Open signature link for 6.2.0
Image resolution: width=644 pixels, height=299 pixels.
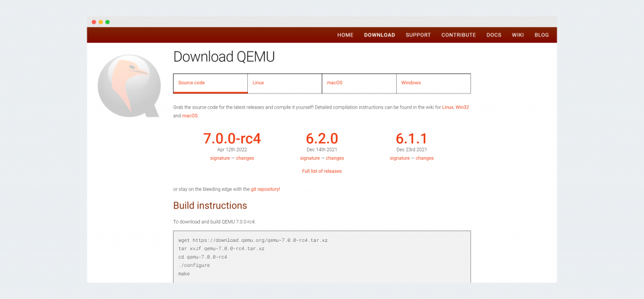pyautogui.click(x=309, y=158)
